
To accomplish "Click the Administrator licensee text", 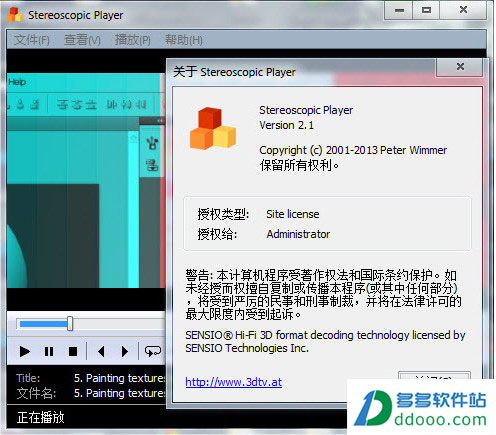I will pyautogui.click(x=298, y=234).
